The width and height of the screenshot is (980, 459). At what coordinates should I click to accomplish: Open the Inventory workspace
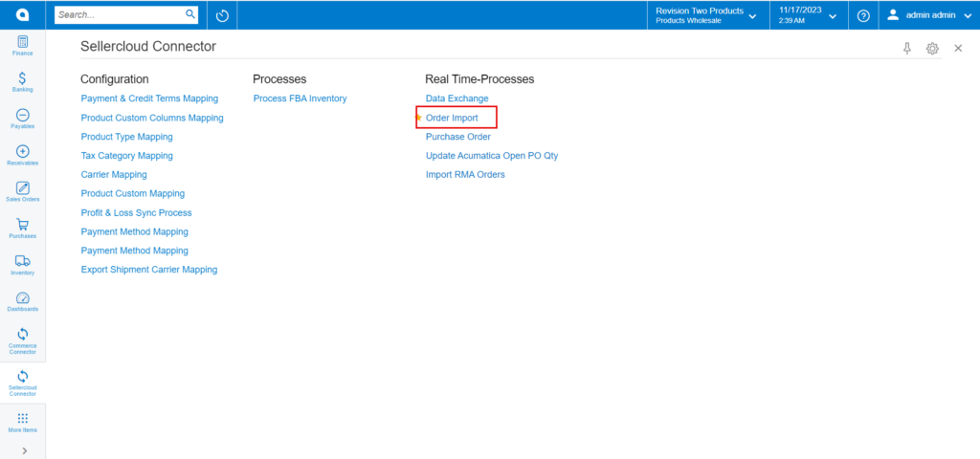[23, 265]
